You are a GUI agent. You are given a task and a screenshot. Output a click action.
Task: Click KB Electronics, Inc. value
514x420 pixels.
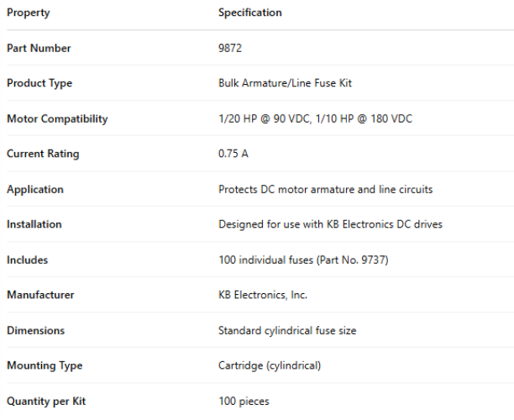click(263, 295)
